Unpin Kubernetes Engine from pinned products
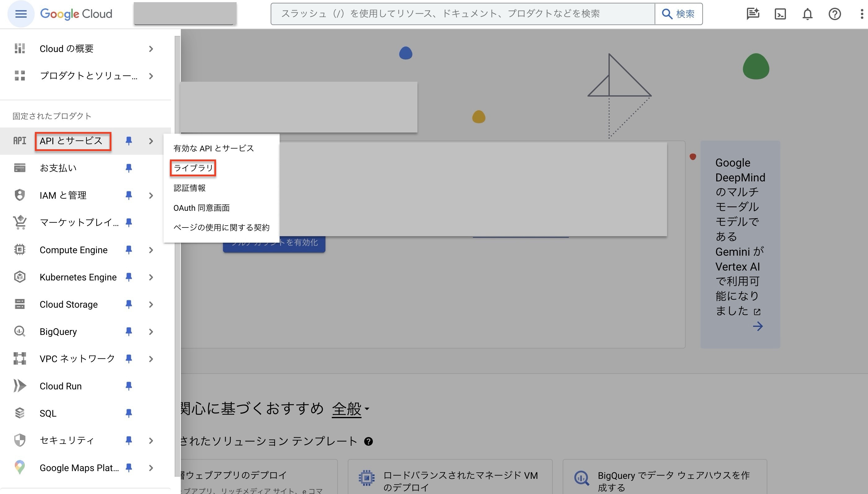This screenshot has height=494, width=868. click(x=129, y=277)
